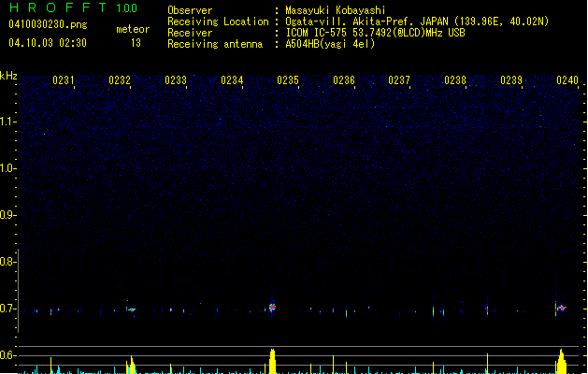Click the 0.6 kHz axis label
The image size is (588, 374).
(x=7, y=355)
